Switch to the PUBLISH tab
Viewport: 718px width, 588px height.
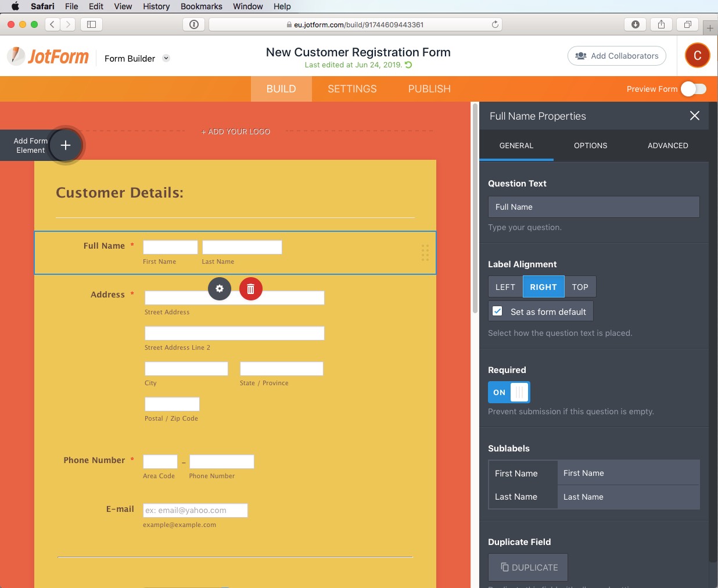coord(429,89)
